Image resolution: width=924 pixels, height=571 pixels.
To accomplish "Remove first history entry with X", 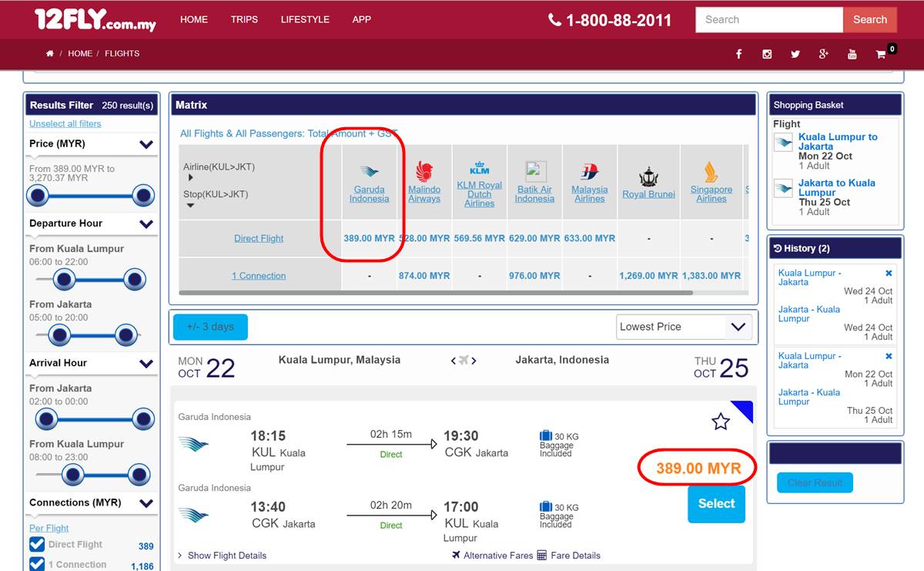I will coord(889,273).
